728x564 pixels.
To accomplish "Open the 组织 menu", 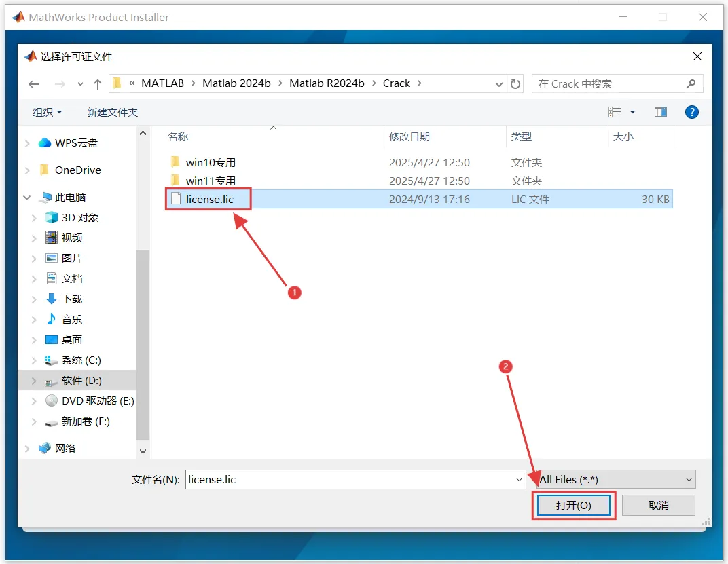I will coord(47,113).
